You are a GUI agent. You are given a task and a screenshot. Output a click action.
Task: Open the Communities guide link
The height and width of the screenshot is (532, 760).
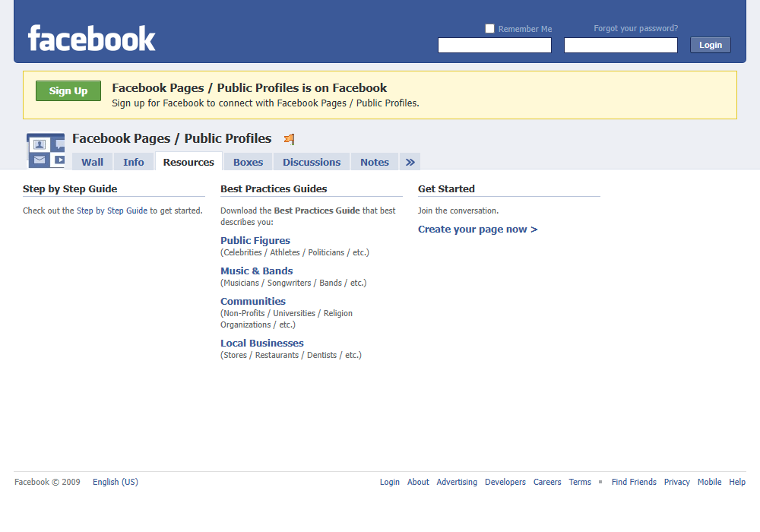253,301
